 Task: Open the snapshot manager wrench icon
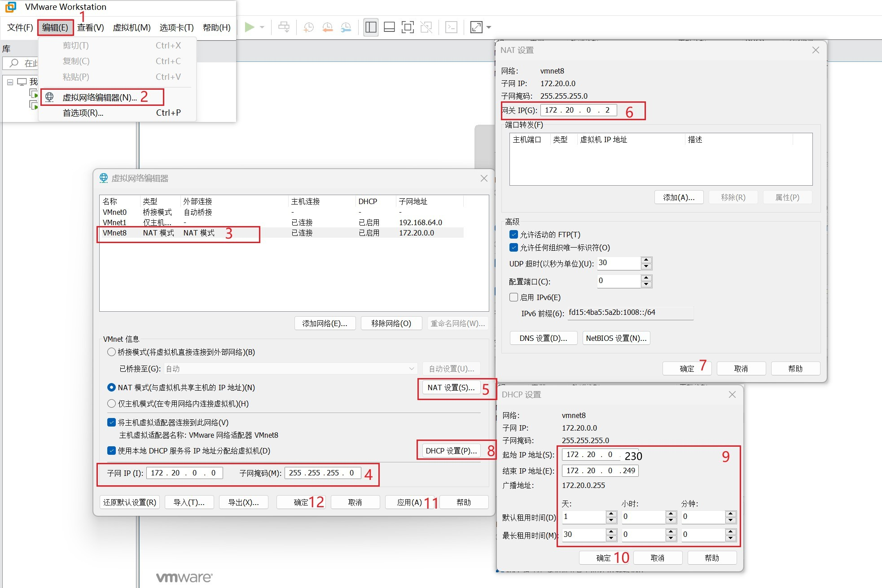[x=346, y=27]
